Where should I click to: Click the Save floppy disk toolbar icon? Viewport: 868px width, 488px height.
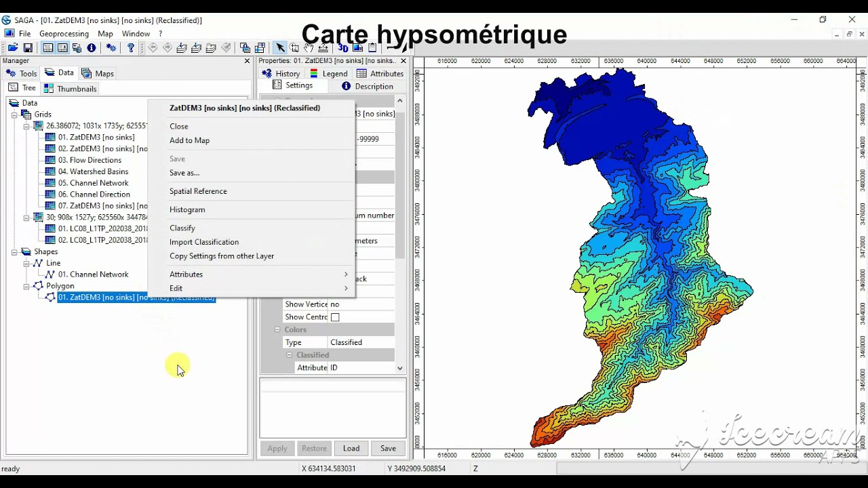point(28,47)
